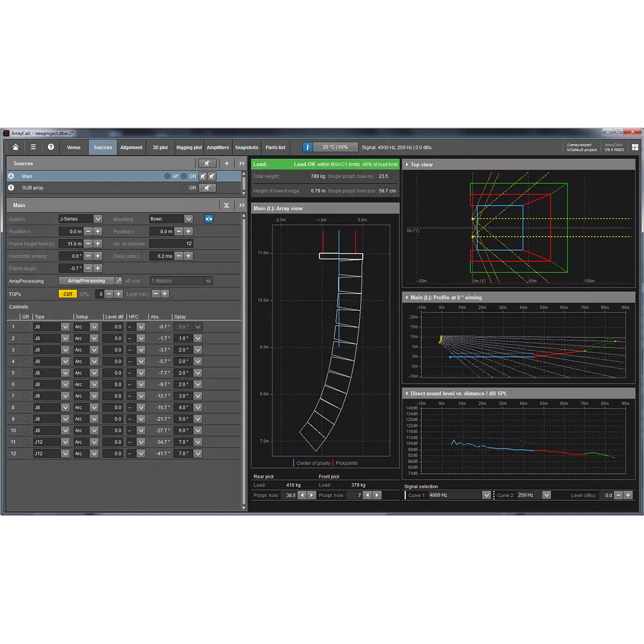Open the help question mark icon
Image resolution: width=644 pixels, height=644 pixels.
[50, 147]
